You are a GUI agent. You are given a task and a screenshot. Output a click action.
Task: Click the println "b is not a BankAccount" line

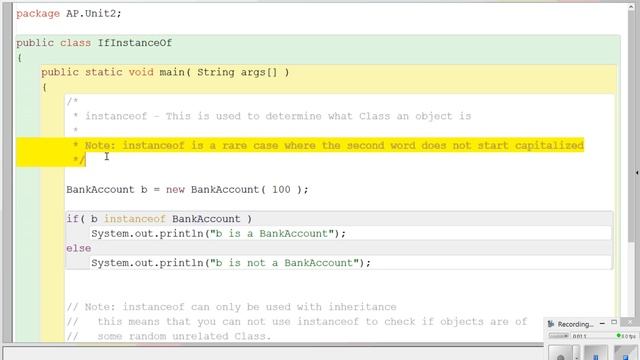click(231, 263)
